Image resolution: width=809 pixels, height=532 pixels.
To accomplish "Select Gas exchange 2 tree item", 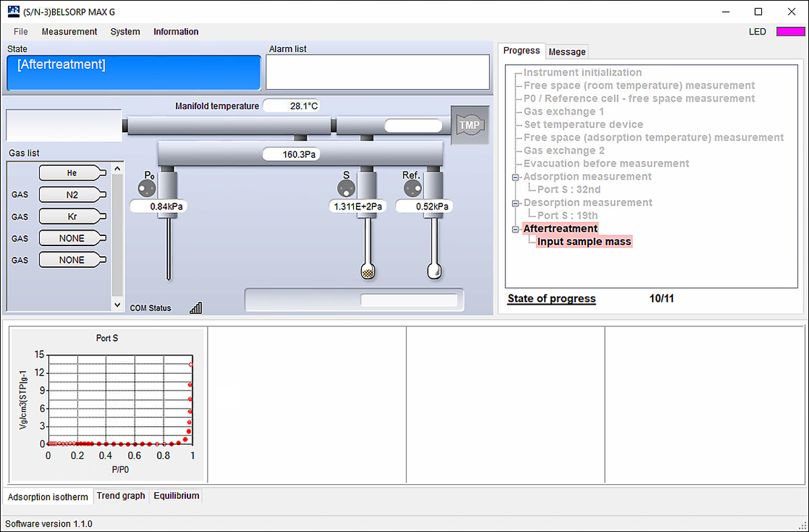I will coord(564,150).
